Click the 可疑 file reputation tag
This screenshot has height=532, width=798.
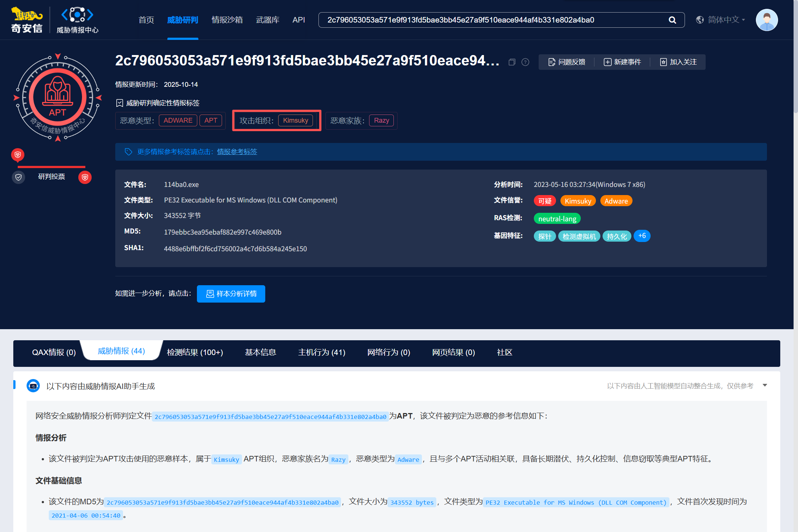pos(545,201)
